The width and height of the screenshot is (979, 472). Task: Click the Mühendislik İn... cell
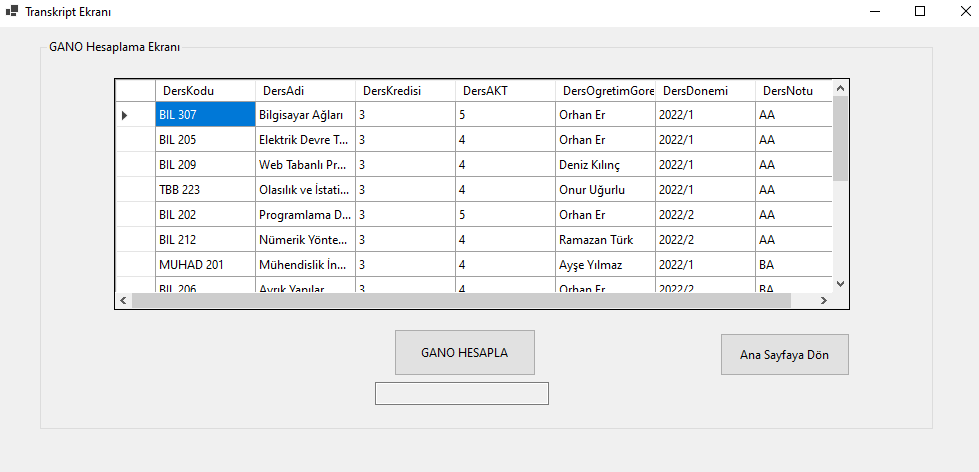pyautogui.click(x=305, y=264)
